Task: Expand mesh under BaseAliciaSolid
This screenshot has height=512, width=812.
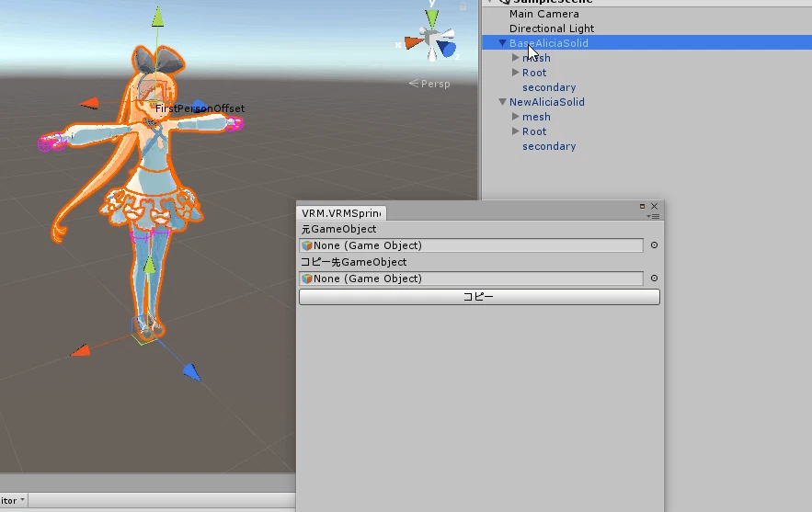Action: point(515,58)
